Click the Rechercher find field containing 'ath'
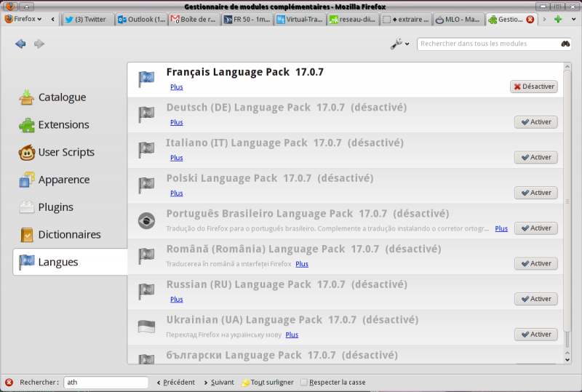The width and height of the screenshot is (582, 392). pos(105,383)
